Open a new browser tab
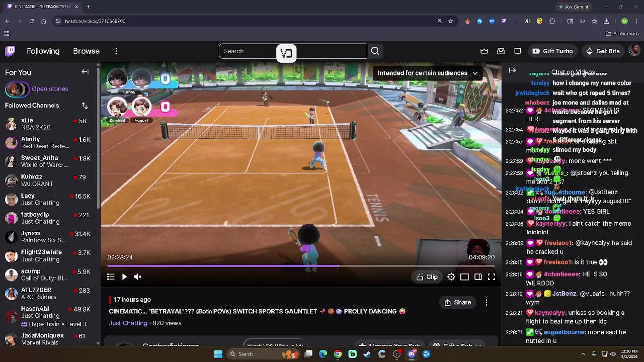 tap(88, 7)
